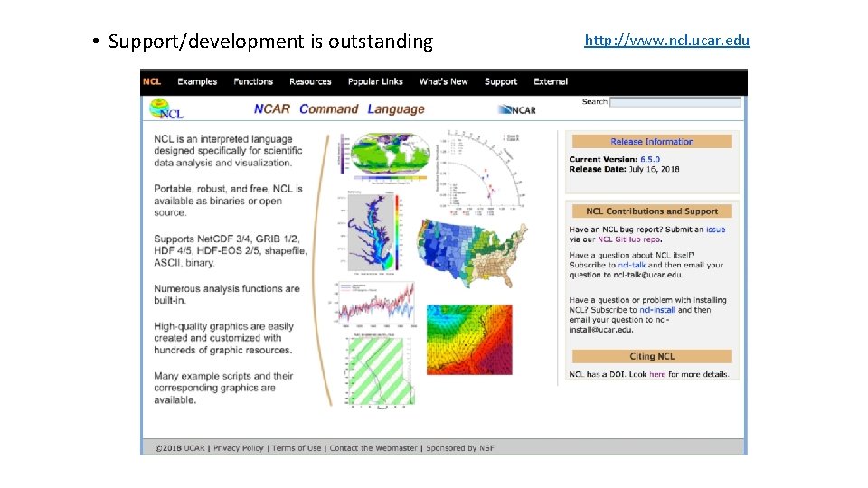This screenshot has width=868, height=488.
Task: Focus the Search input field
Action: pyautogui.click(x=675, y=102)
